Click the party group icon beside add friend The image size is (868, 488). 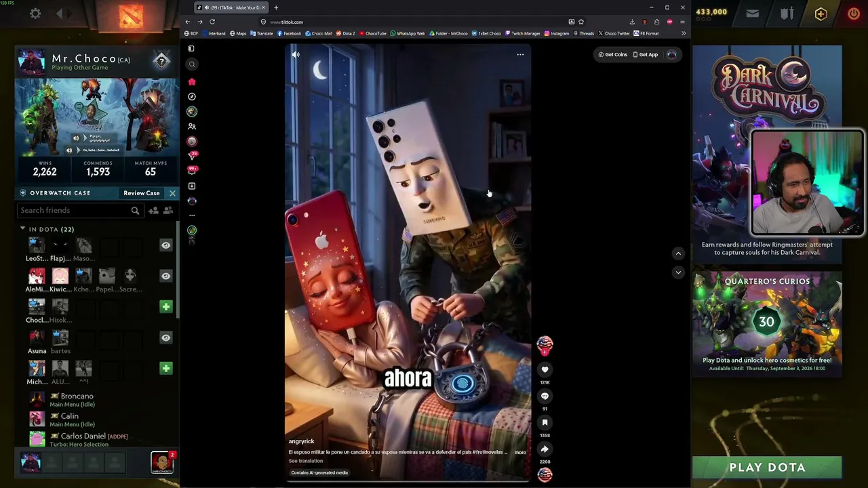168,211
